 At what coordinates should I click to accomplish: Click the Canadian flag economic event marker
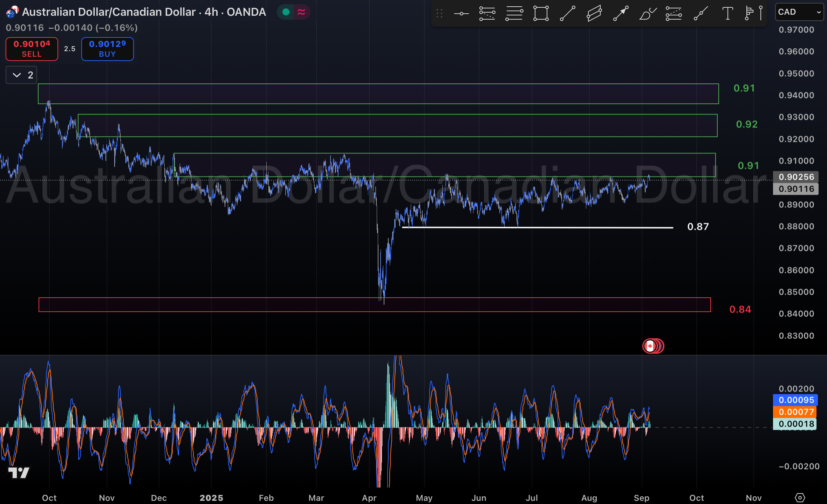click(x=651, y=346)
